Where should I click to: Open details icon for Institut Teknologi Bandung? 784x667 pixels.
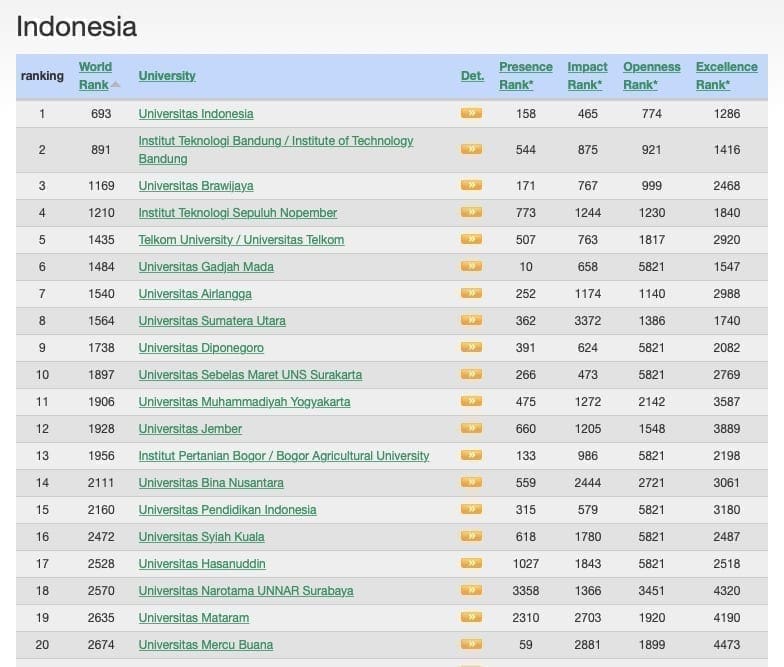pyautogui.click(x=471, y=149)
